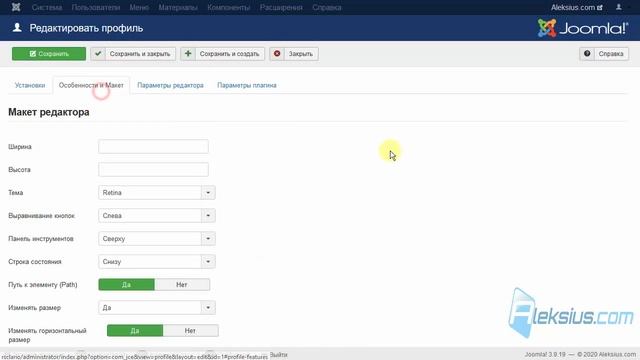Open the Материалы menu
This screenshot has height=360, width=640.
point(178,7)
